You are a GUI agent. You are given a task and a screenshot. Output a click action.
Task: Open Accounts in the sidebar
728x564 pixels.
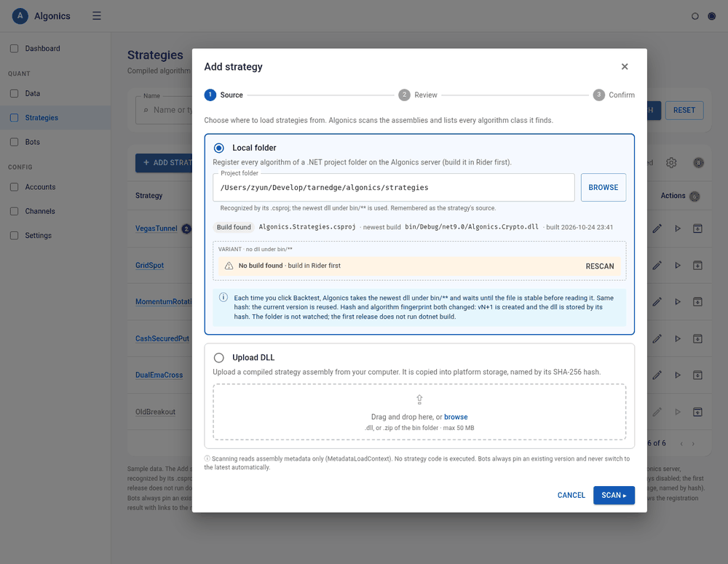(55, 187)
